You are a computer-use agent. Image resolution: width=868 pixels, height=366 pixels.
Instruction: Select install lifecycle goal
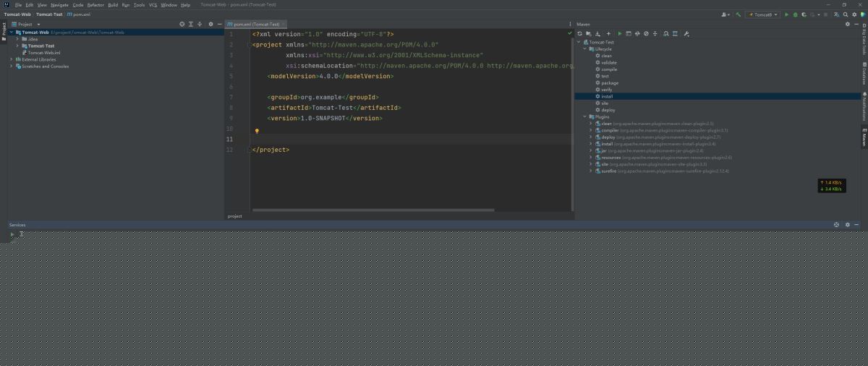(x=606, y=96)
